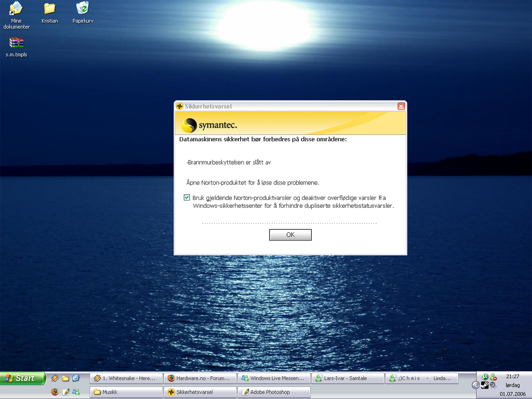Click Brannmurbeskyttelsen er slått av text

click(x=229, y=162)
